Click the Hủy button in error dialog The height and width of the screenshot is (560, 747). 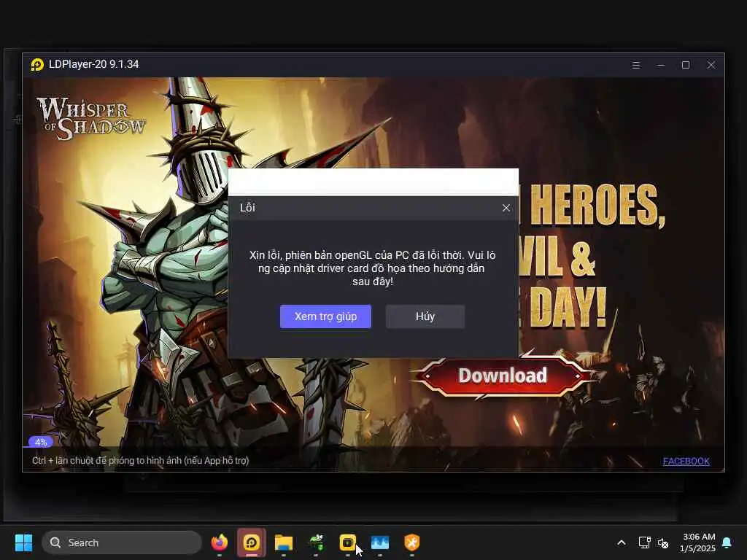coord(425,316)
